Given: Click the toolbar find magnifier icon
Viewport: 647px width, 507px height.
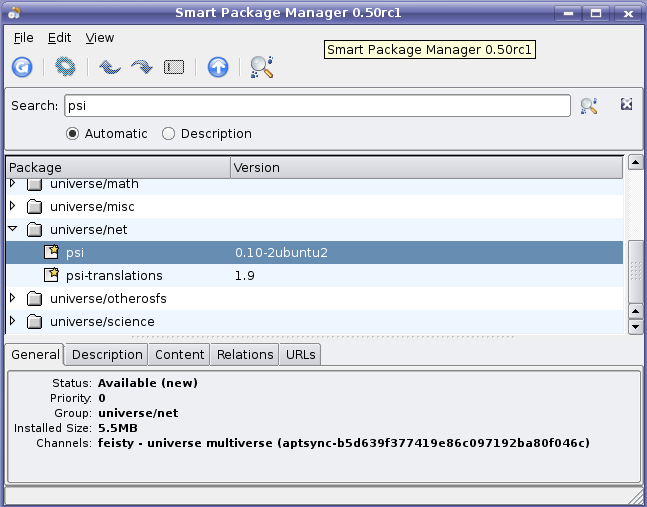Looking at the screenshot, I should (x=262, y=67).
